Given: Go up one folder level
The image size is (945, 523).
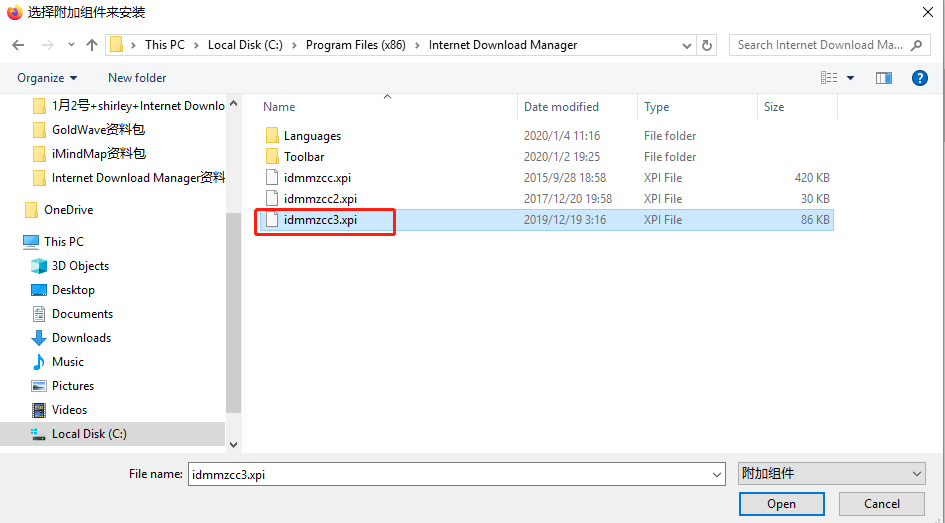Looking at the screenshot, I should point(92,45).
